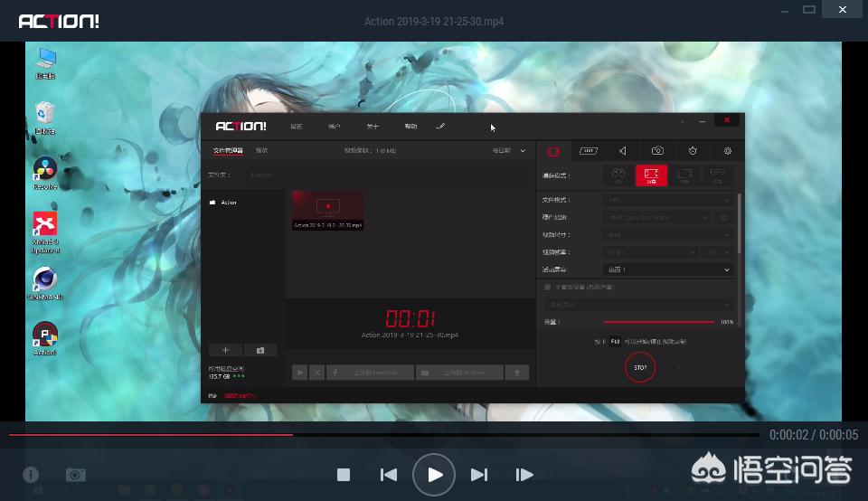The height and width of the screenshot is (501, 868).
Task: Select the Action recording thumbnail
Action: coord(327,210)
